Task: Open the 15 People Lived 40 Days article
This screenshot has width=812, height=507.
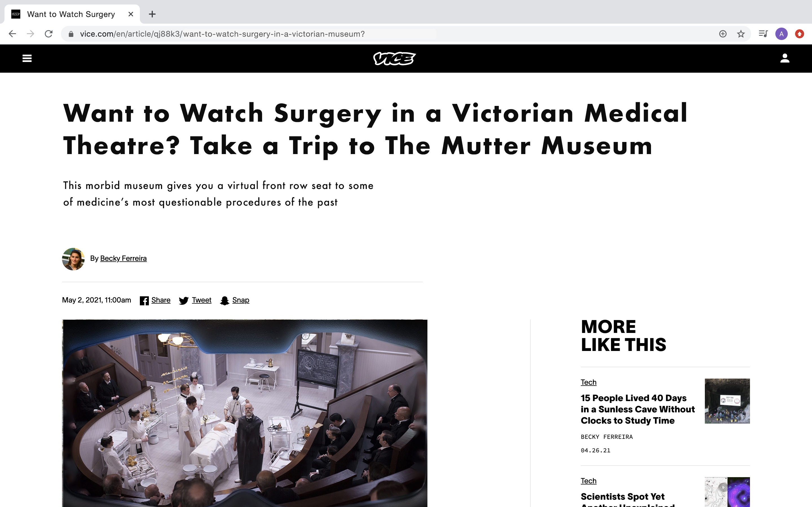Action: point(637,409)
